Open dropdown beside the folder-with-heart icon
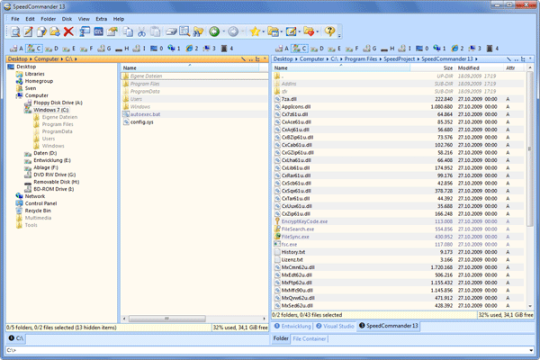The image size is (540, 360). tap(317, 32)
